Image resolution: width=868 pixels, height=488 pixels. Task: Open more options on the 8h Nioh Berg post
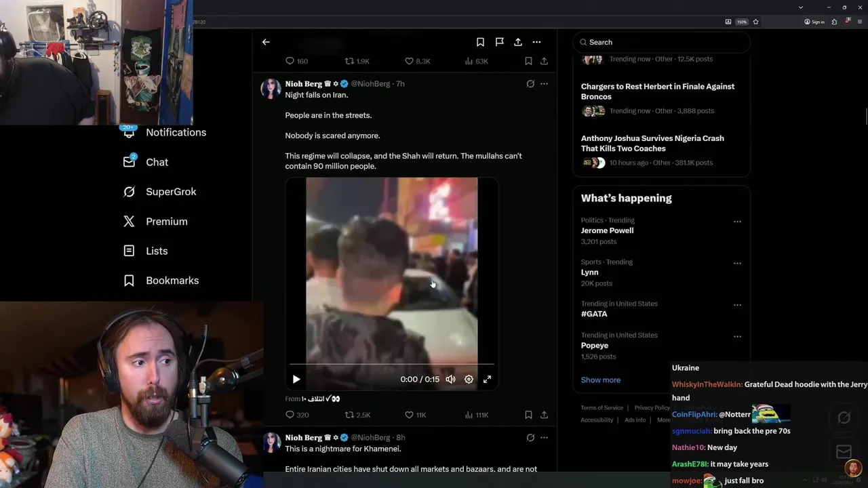544,438
